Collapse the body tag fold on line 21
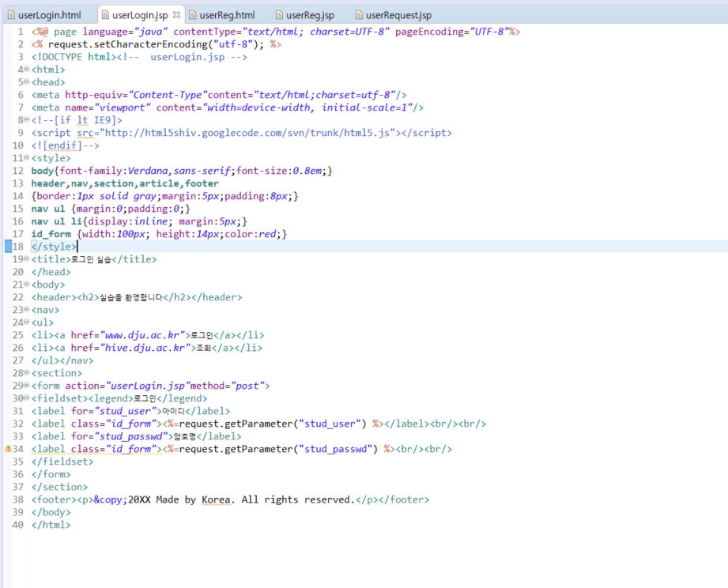Screen dimensions: 728x588 click(26, 284)
